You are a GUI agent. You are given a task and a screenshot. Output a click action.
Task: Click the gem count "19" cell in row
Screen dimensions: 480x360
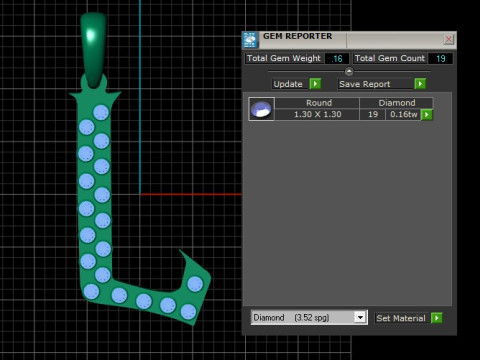373,114
